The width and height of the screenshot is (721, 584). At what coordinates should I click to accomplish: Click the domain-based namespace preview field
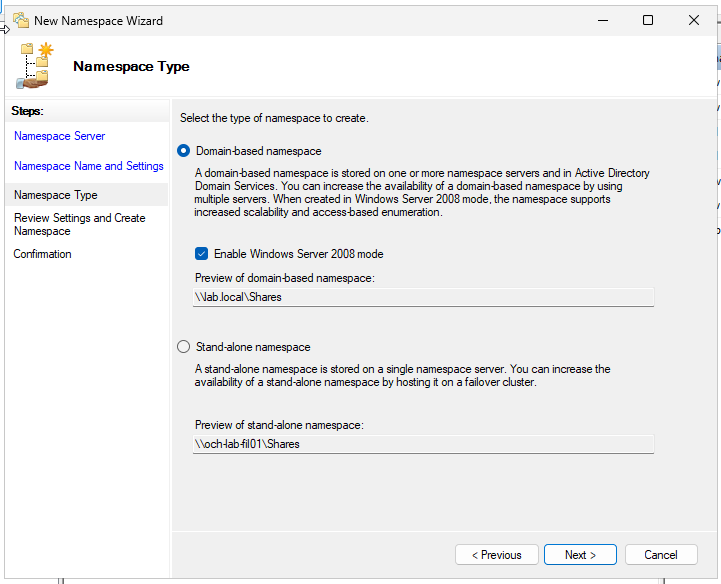tap(423, 297)
